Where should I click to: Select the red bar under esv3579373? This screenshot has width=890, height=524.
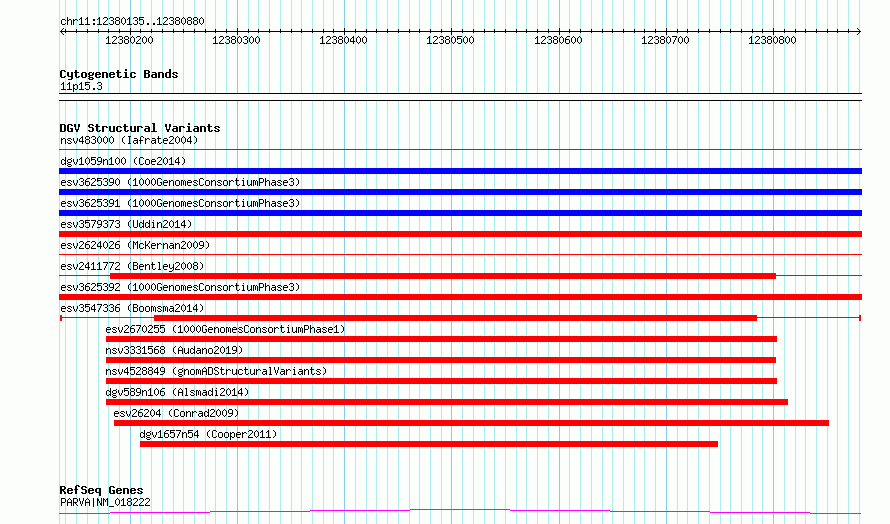(460, 234)
